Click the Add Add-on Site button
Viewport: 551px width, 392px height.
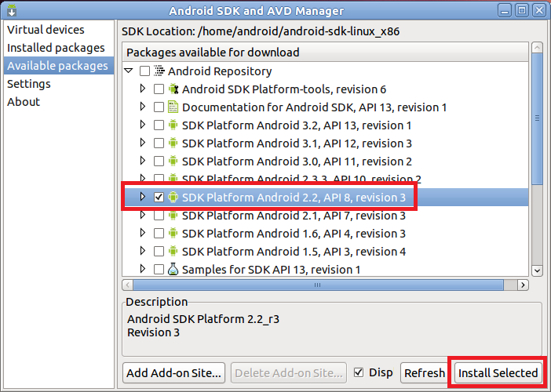click(174, 372)
